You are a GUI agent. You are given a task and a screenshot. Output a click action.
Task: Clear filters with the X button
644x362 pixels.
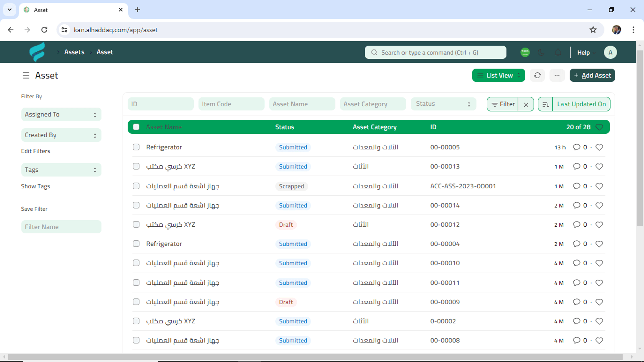(x=526, y=104)
